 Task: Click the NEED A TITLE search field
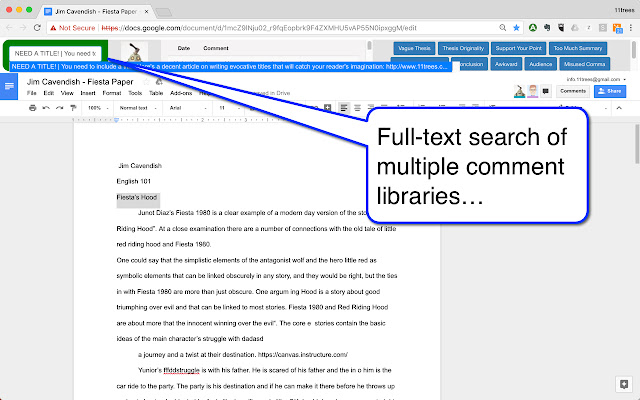[x=53, y=53]
